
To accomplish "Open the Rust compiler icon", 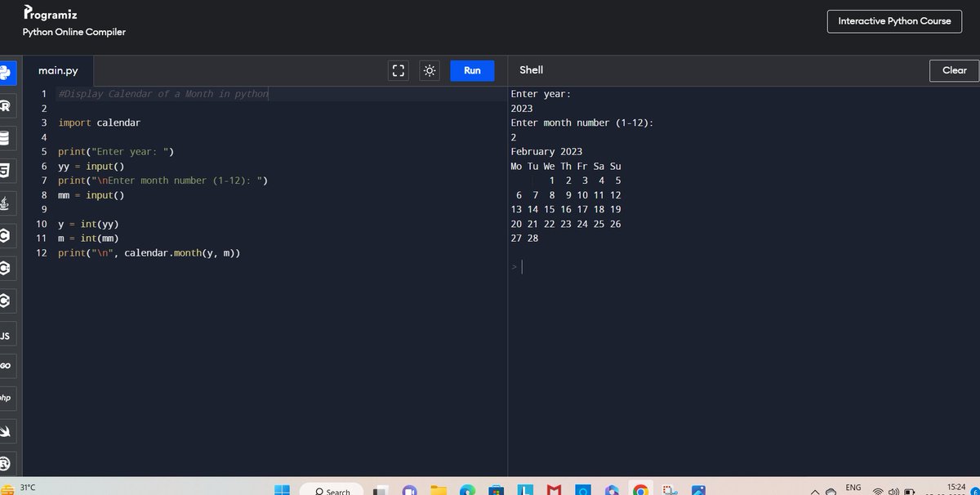I will (x=4, y=463).
